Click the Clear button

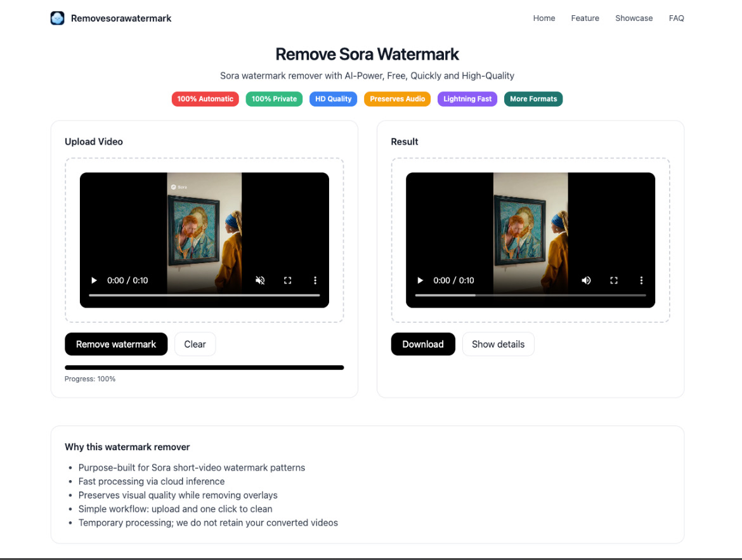pyautogui.click(x=195, y=344)
